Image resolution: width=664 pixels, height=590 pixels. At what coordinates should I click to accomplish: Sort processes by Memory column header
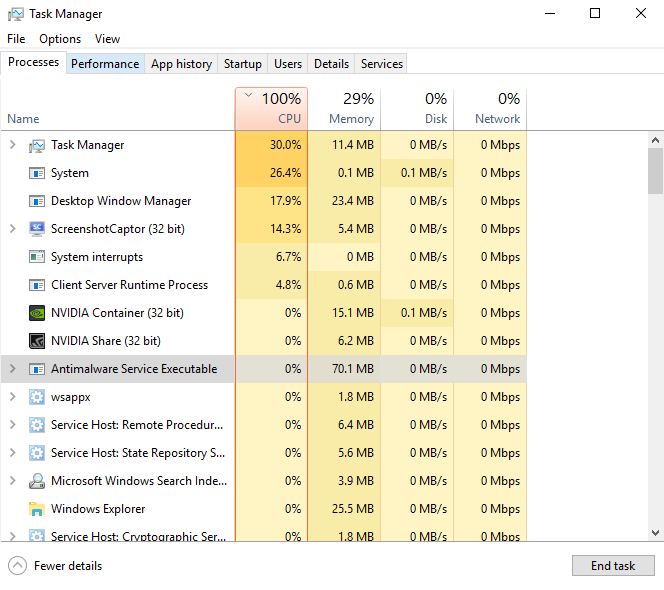344,109
